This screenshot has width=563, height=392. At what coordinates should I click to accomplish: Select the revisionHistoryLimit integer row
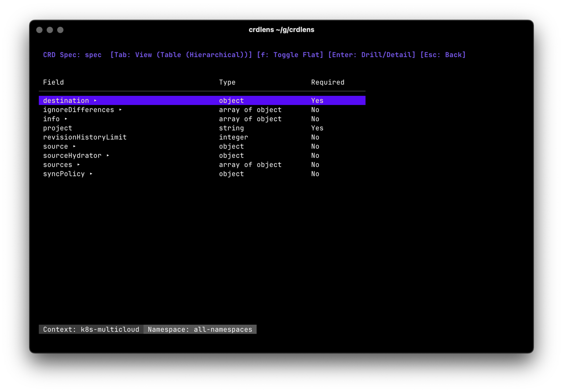(85, 137)
